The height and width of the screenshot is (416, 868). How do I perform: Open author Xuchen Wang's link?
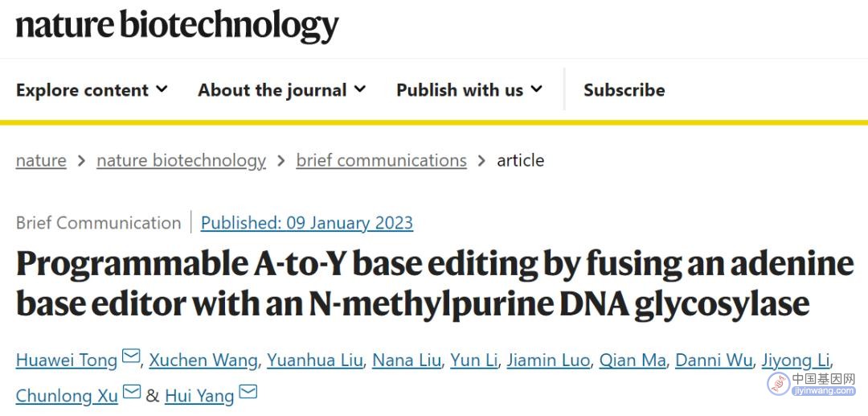point(203,360)
